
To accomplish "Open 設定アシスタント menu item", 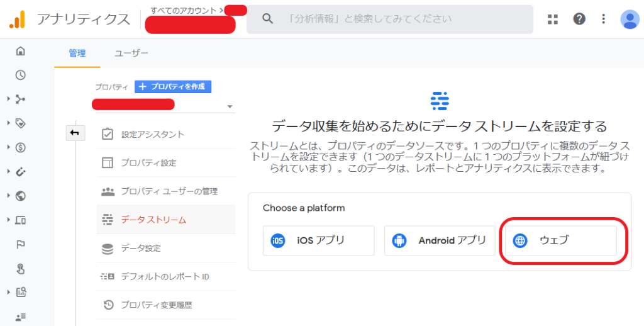I will tap(166, 135).
